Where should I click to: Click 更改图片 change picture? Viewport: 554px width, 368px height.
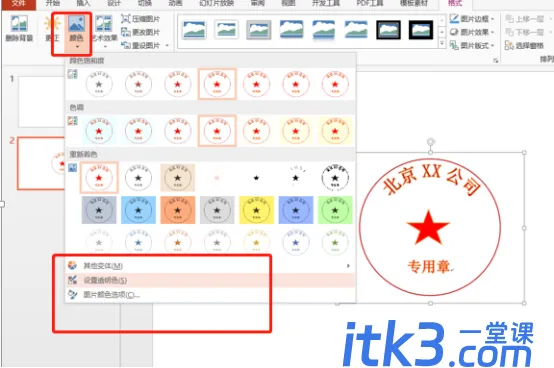click(140, 32)
